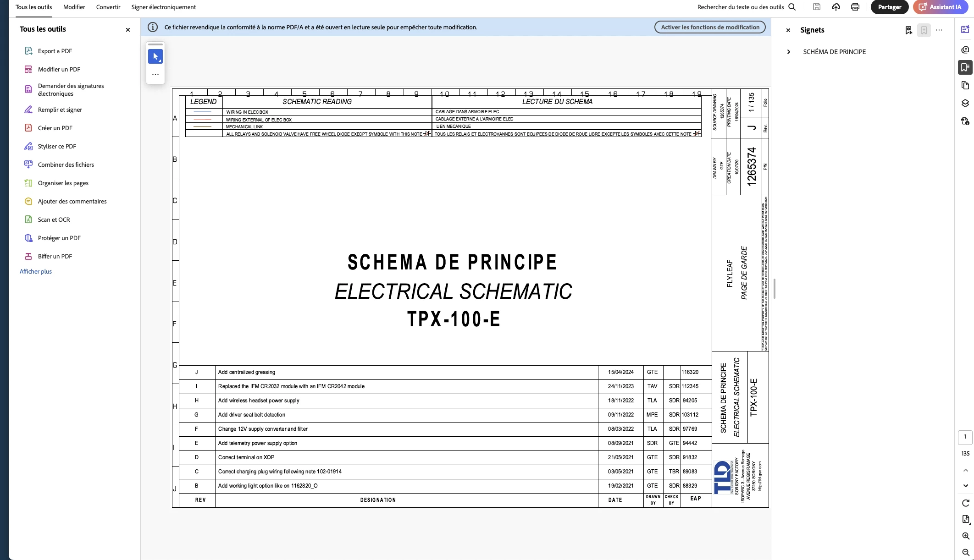Click the zoom in magnifier icon
The height and width of the screenshot is (560, 974).
[965, 536]
